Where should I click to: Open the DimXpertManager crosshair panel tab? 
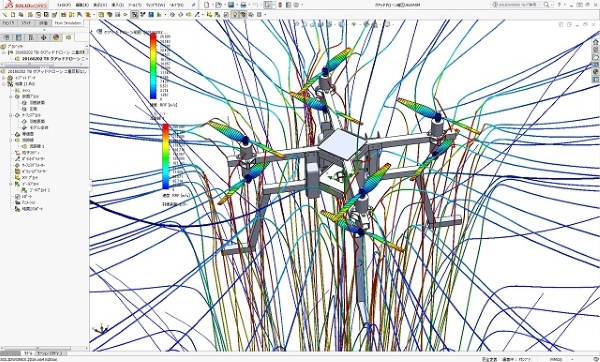44,37
